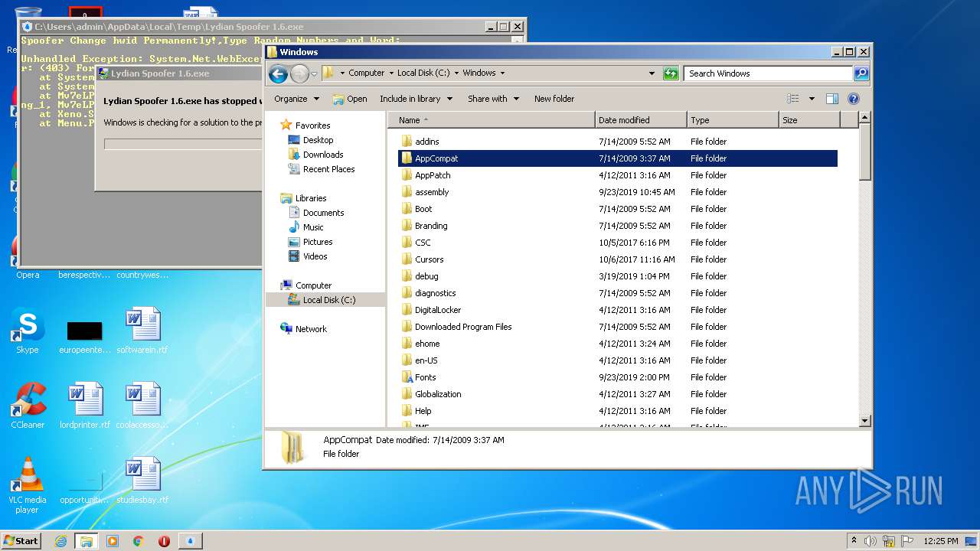This screenshot has height=551, width=980.
Task: Select the debug folder
Action: click(x=426, y=276)
